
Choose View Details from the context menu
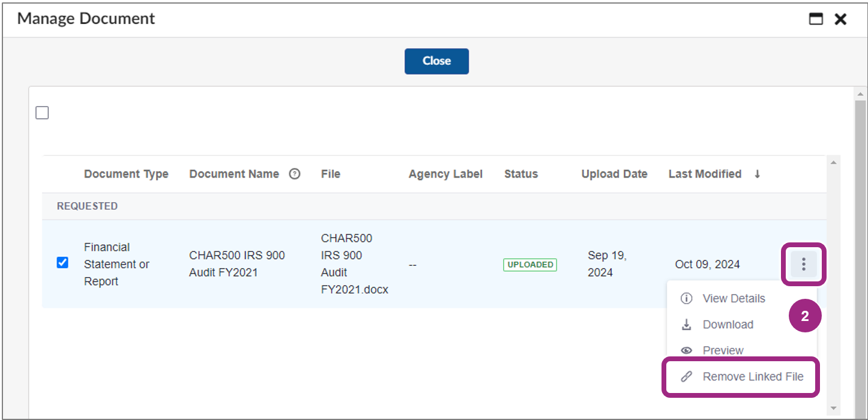(734, 298)
